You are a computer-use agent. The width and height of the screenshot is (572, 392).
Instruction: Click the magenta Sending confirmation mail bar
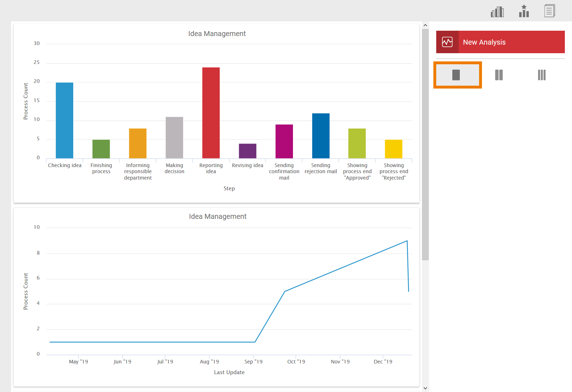pos(284,141)
